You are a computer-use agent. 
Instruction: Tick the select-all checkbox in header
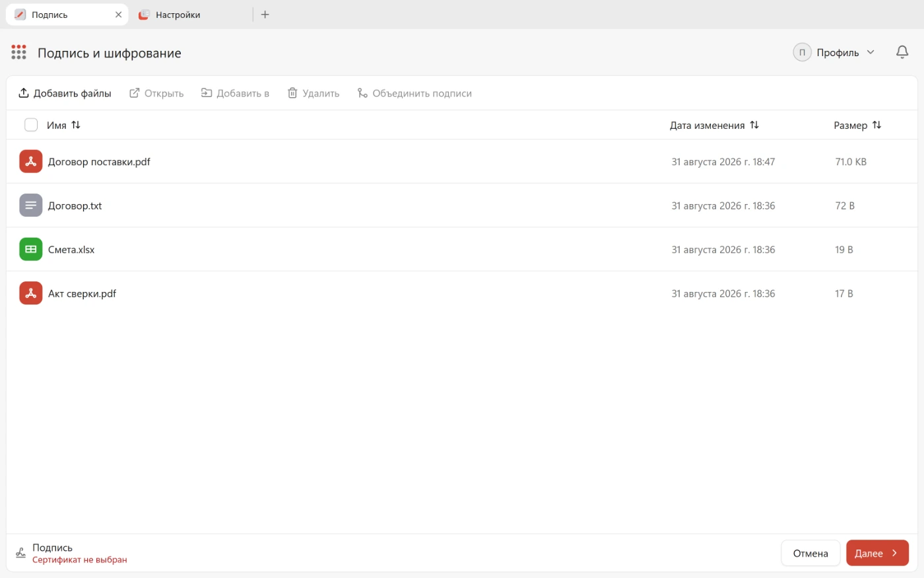31,125
